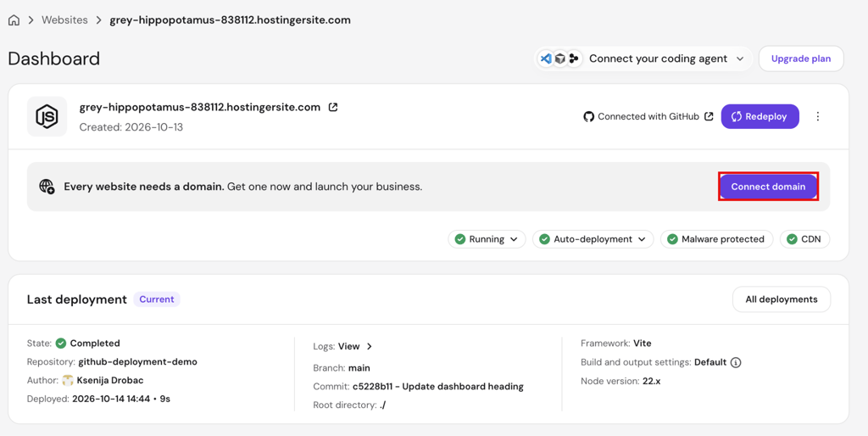Click the Dashboard page heading
Viewport: 868px width, 436px height.
[54, 59]
